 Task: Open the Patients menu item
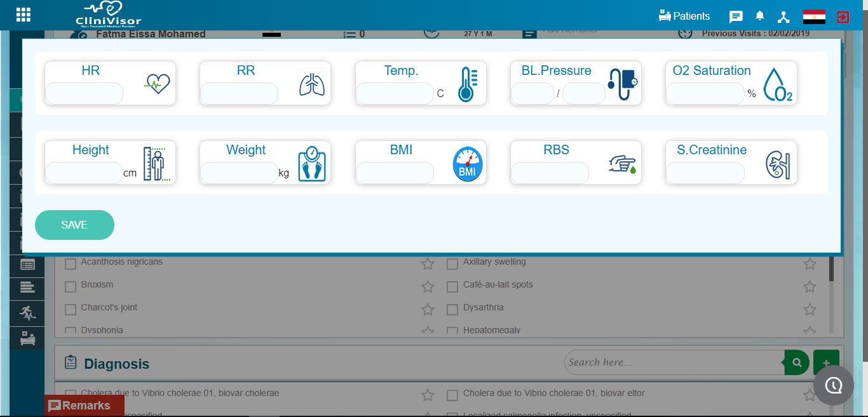684,16
